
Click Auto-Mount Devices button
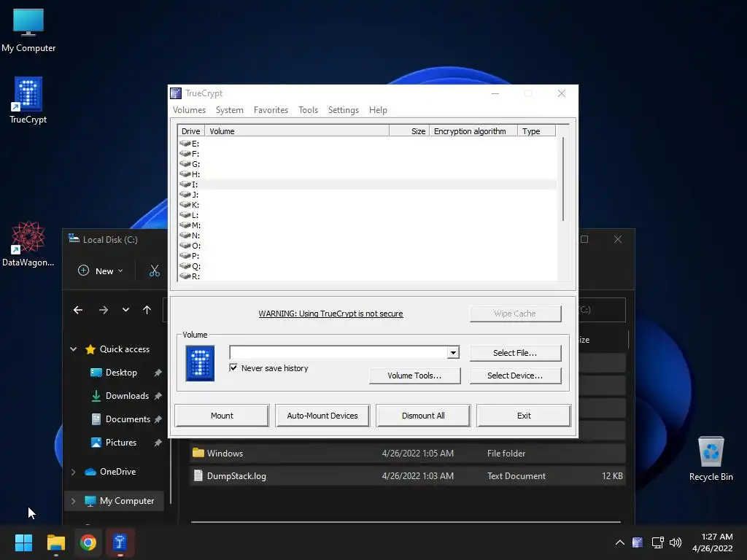pos(322,416)
